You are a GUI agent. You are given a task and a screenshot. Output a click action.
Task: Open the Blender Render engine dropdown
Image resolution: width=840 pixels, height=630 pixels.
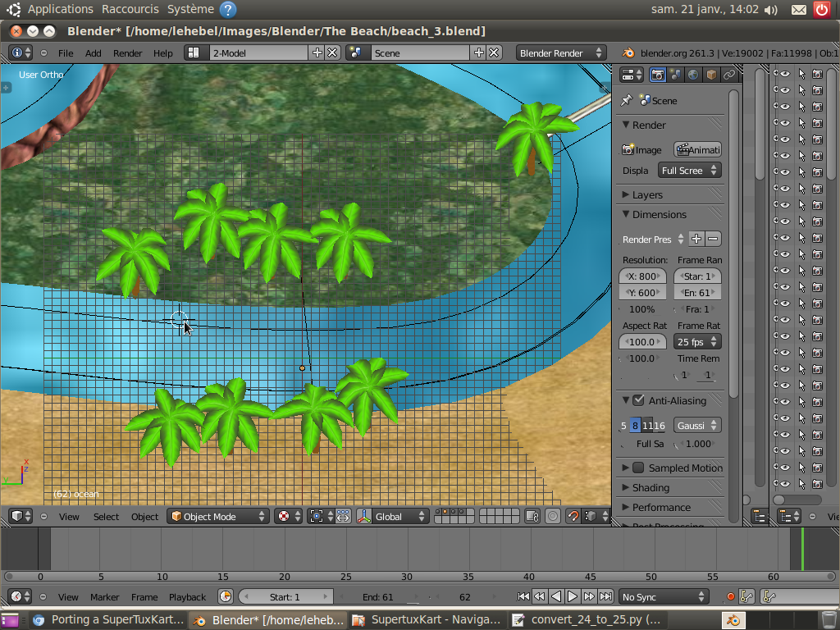(561, 52)
